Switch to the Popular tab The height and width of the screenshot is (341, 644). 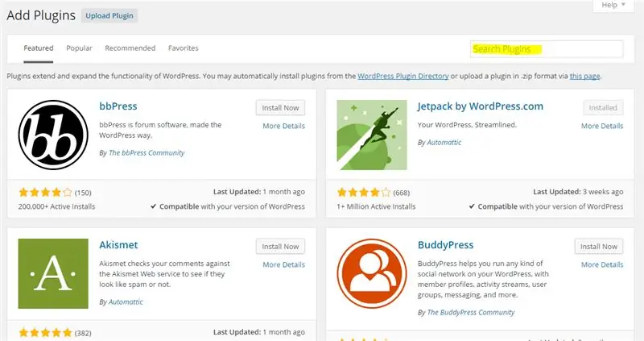[79, 48]
